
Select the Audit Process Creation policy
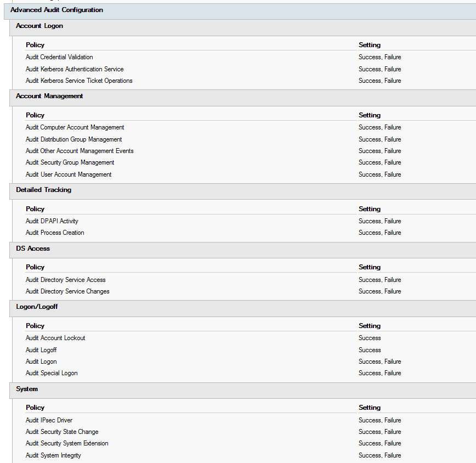point(55,233)
